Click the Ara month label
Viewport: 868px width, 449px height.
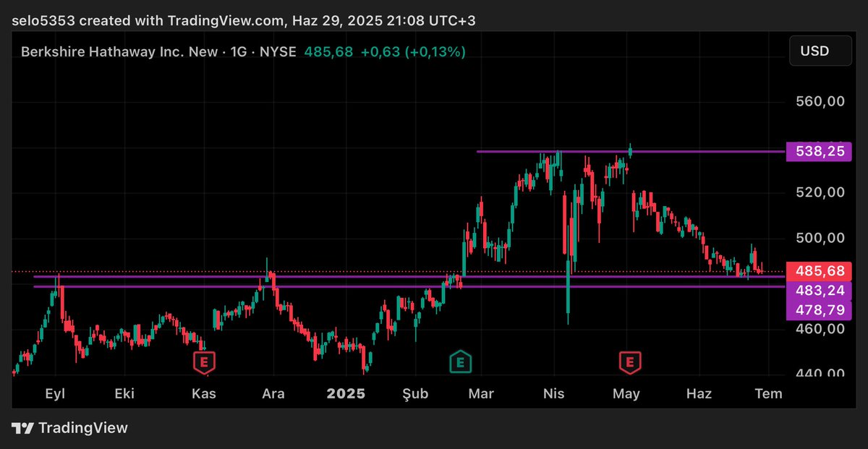pos(273,394)
